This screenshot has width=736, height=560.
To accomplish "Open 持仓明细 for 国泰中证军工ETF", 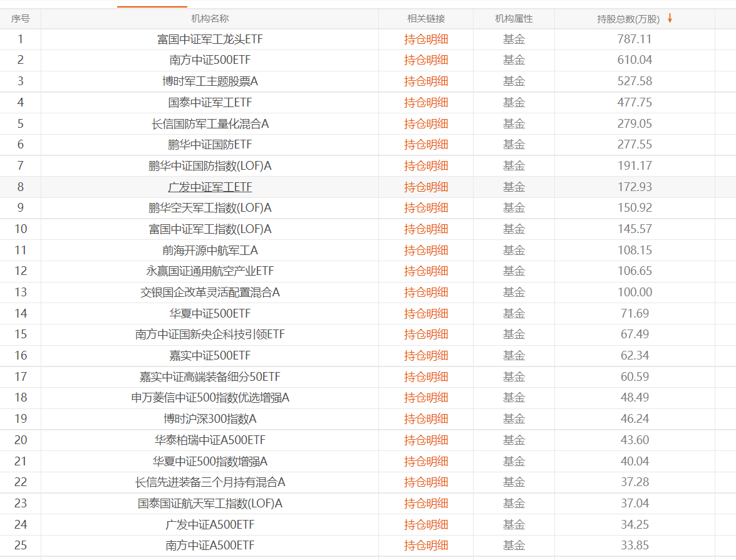I will click(426, 102).
